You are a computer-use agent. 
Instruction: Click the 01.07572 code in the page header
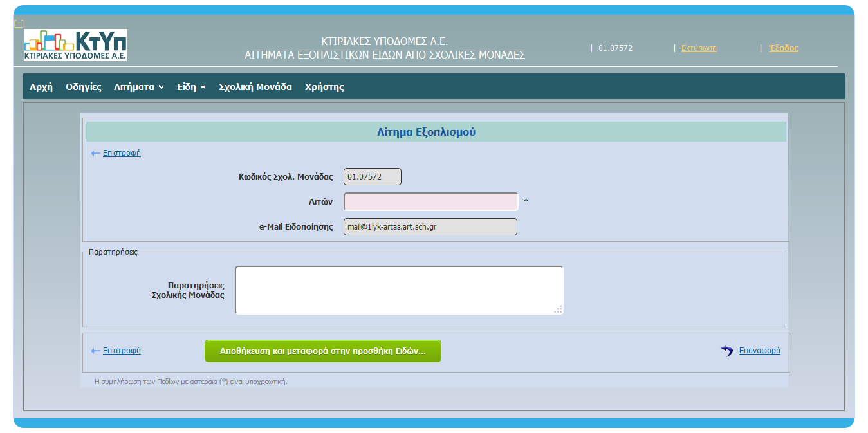pyautogui.click(x=616, y=48)
